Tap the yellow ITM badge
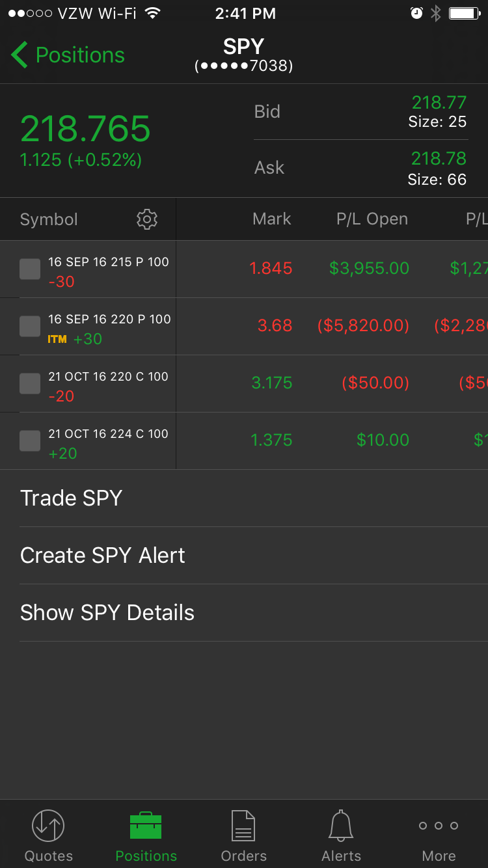The image size is (488, 868). [57, 339]
